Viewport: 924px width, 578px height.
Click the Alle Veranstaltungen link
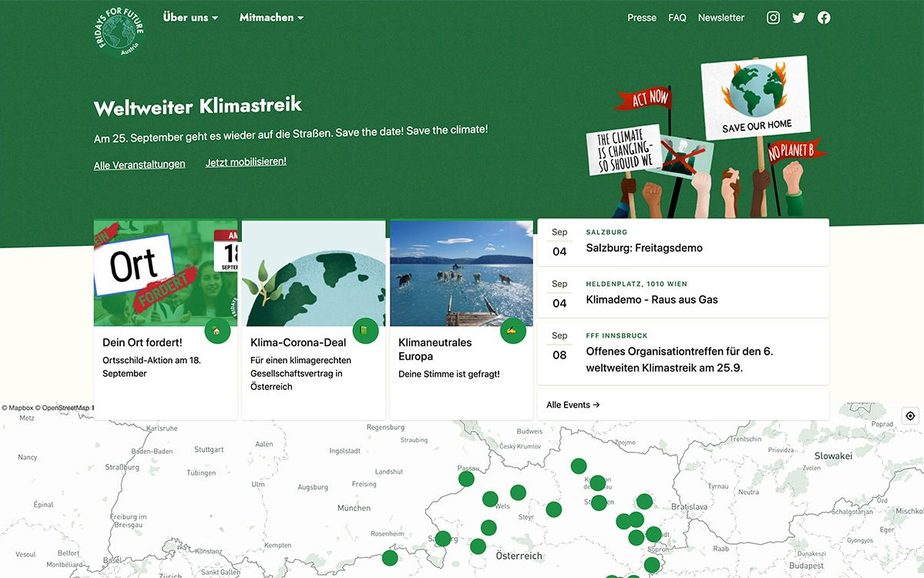pos(139,165)
